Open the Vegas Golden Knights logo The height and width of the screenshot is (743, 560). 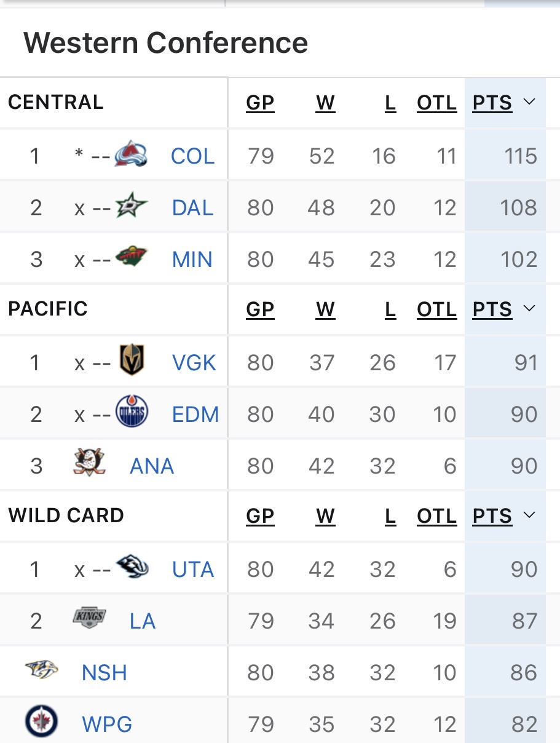pyautogui.click(x=132, y=361)
